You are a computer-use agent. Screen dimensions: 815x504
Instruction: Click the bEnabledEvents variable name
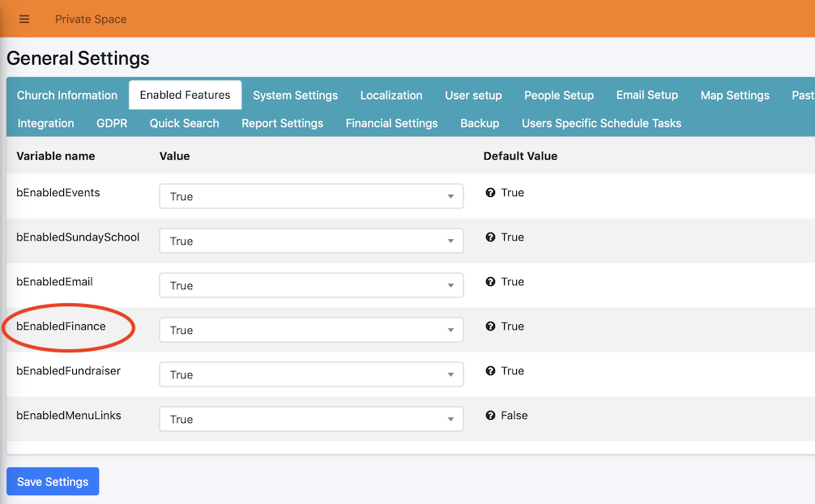coord(58,193)
